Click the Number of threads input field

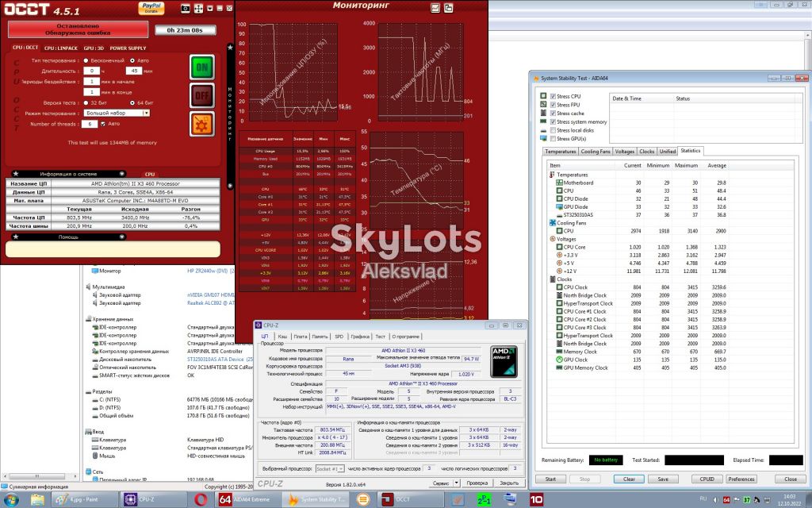(90, 124)
